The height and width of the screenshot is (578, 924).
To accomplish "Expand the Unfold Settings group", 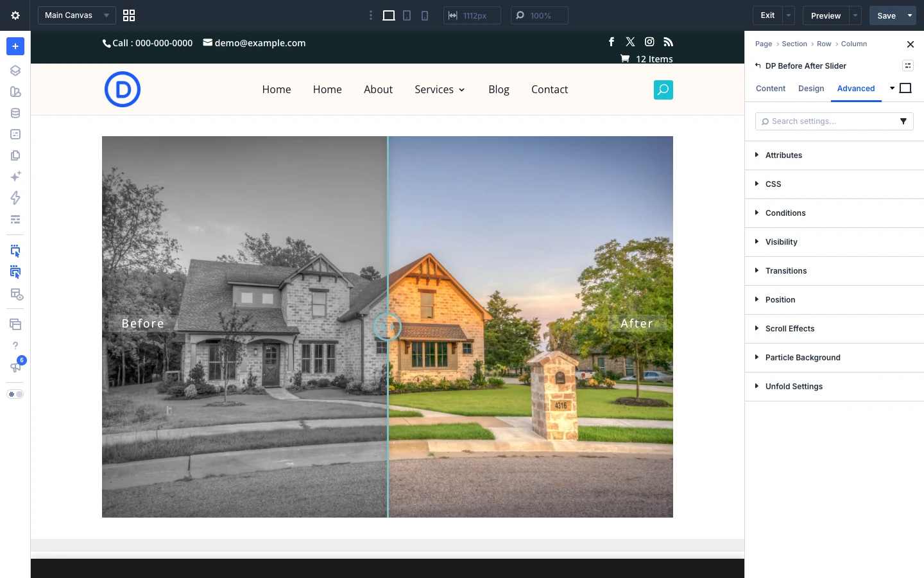I will tap(834, 387).
